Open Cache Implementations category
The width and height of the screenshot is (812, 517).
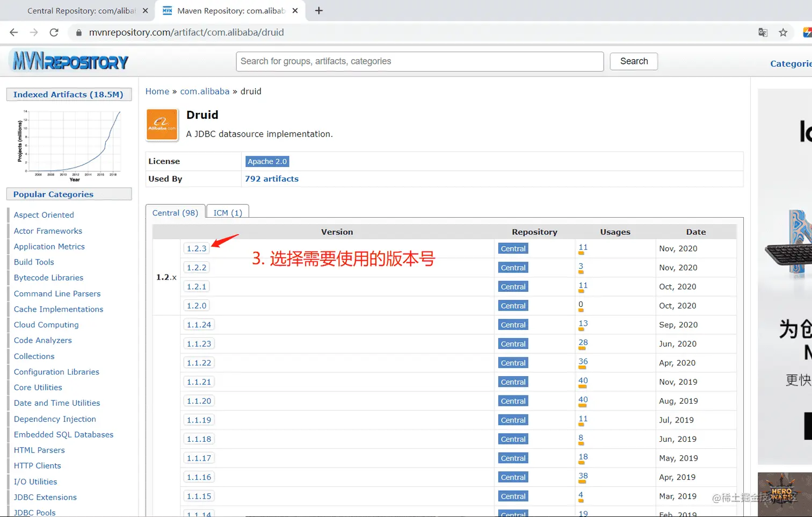coord(59,310)
